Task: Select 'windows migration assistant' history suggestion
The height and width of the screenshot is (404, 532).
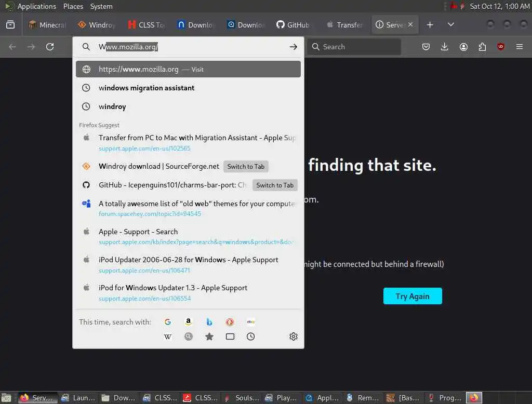Action: [x=188, y=88]
